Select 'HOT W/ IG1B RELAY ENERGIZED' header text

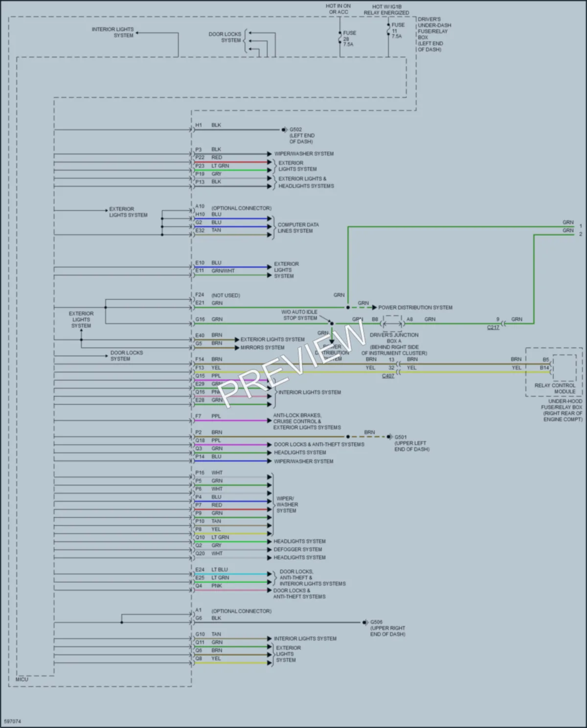(386, 10)
